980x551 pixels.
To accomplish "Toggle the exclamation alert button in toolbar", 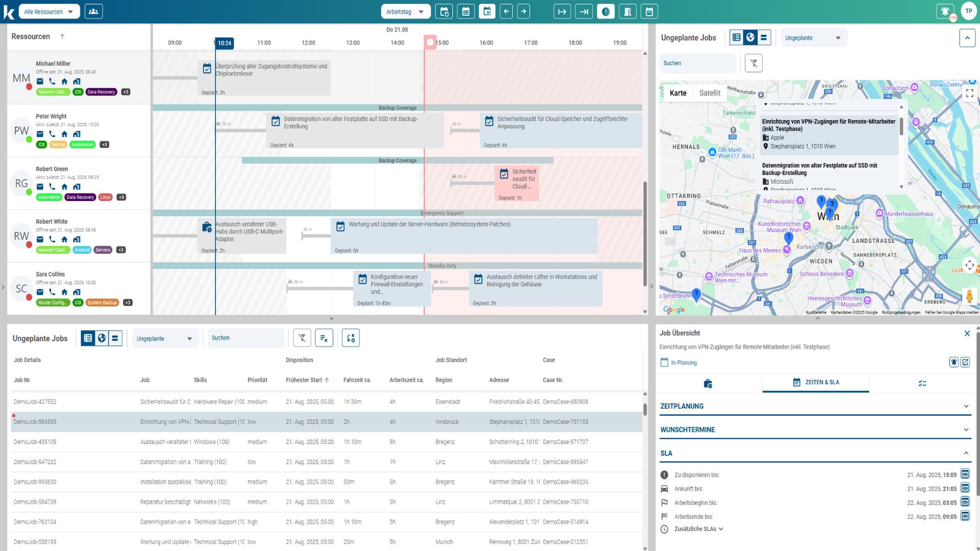I will pyautogui.click(x=605, y=11).
